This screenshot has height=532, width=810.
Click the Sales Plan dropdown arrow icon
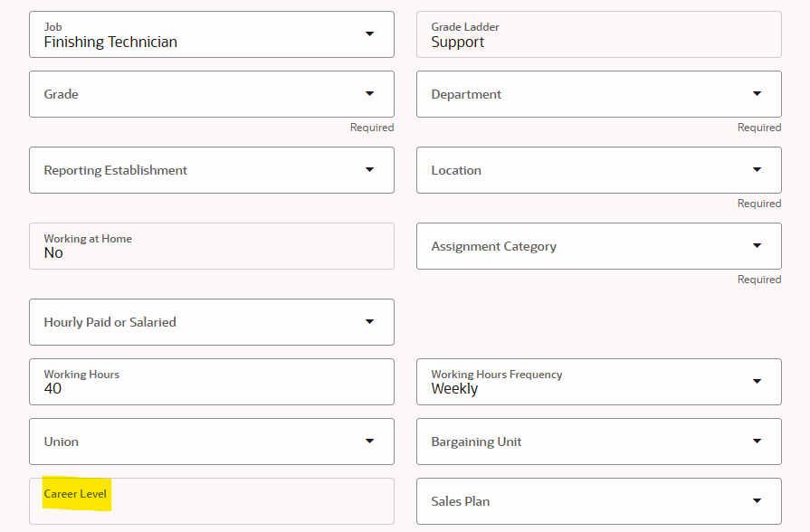tap(758, 500)
